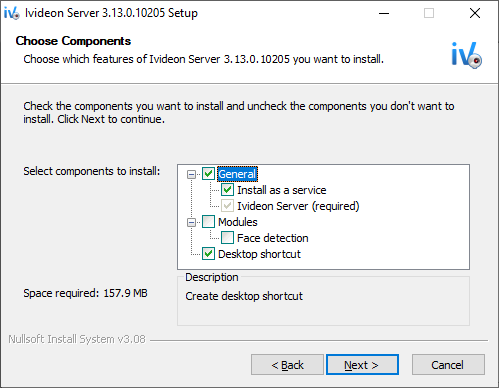Select the Face detection label
The image size is (499, 388).
pyautogui.click(x=273, y=238)
